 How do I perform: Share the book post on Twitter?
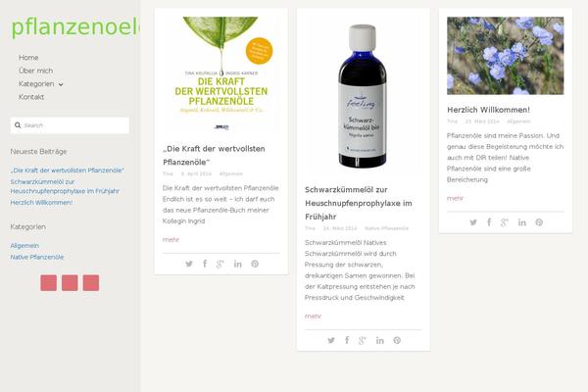[189, 264]
